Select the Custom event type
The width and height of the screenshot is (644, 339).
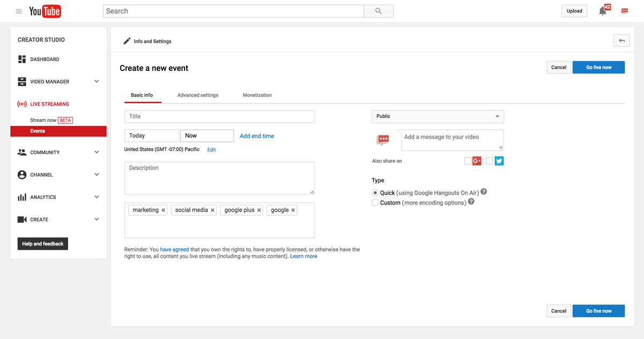click(375, 203)
